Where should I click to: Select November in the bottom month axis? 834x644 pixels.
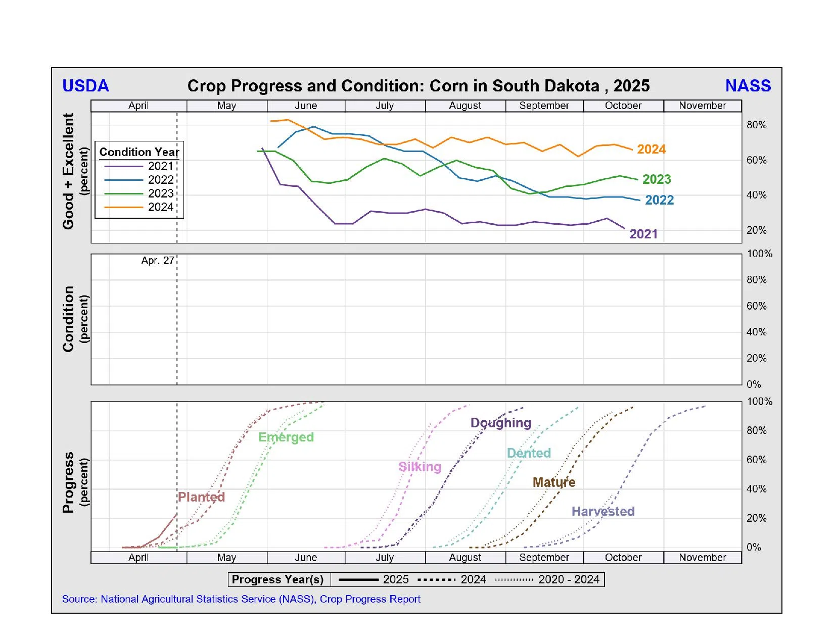pyautogui.click(x=702, y=558)
